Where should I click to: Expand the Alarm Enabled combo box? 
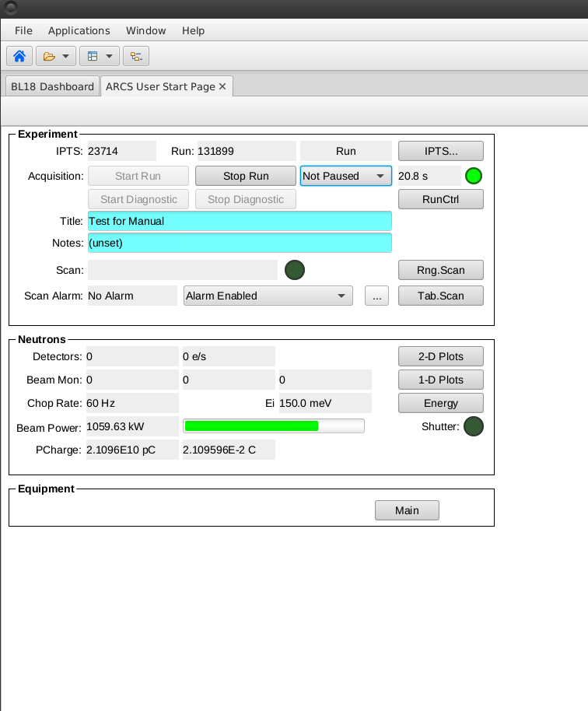click(268, 296)
